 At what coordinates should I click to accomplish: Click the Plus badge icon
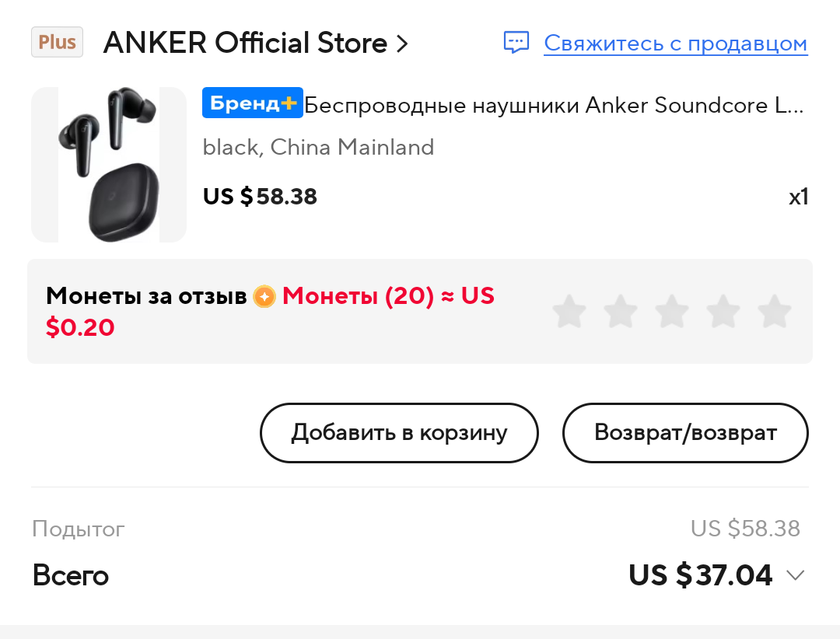[x=57, y=42]
